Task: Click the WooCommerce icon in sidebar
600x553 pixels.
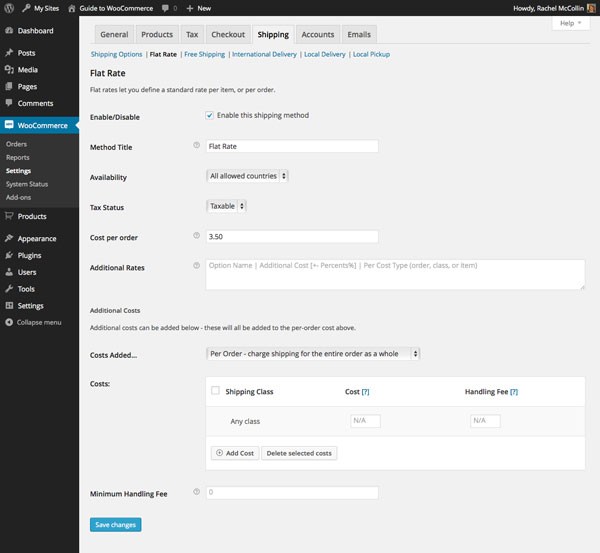Action: pyautogui.click(x=9, y=125)
